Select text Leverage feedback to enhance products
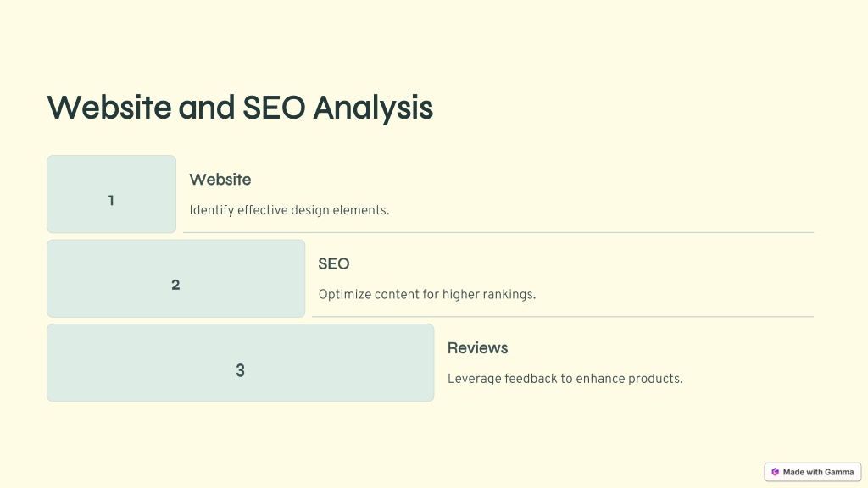868x488 pixels. point(565,379)
